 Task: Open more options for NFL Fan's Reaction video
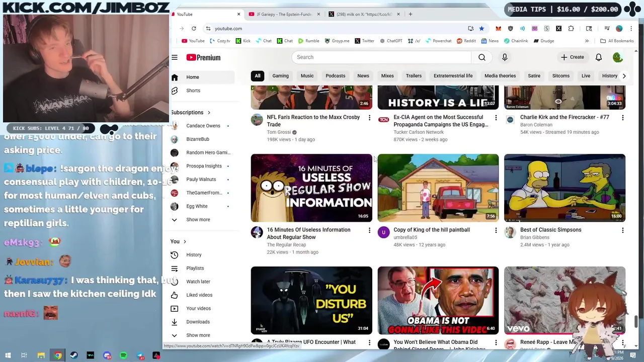click(x=369, y=118)
